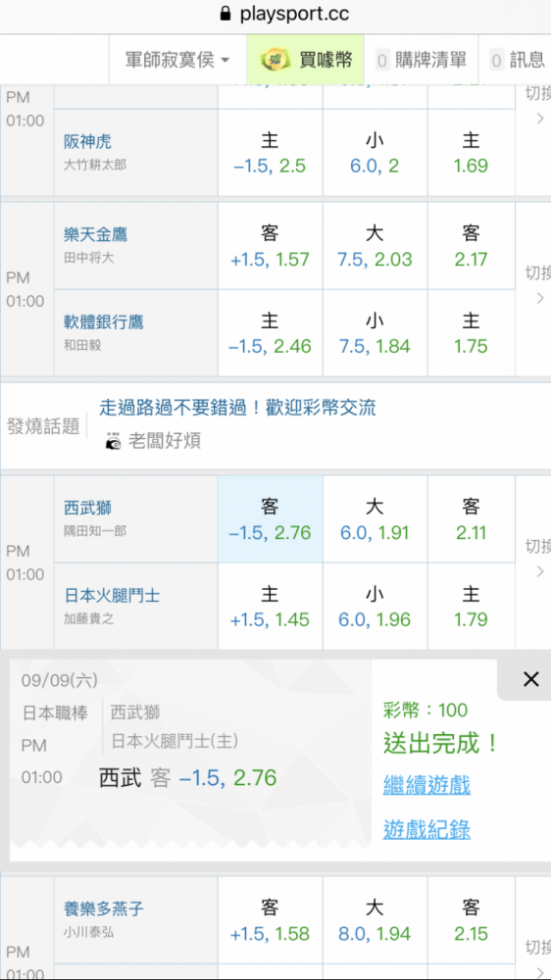Close the bet confirmation slip with X
551x980 pixels.
530,679
